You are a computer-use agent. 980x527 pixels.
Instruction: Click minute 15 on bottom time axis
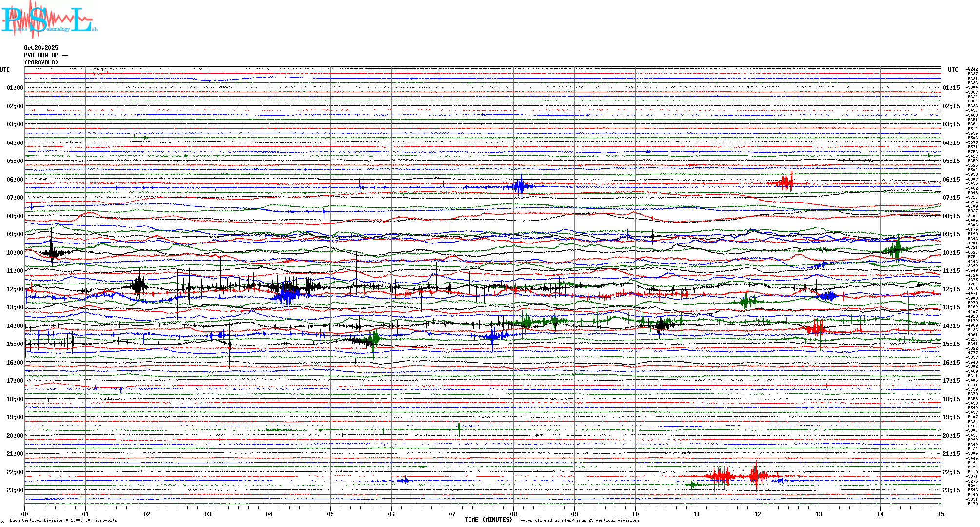tap(941, 514)
